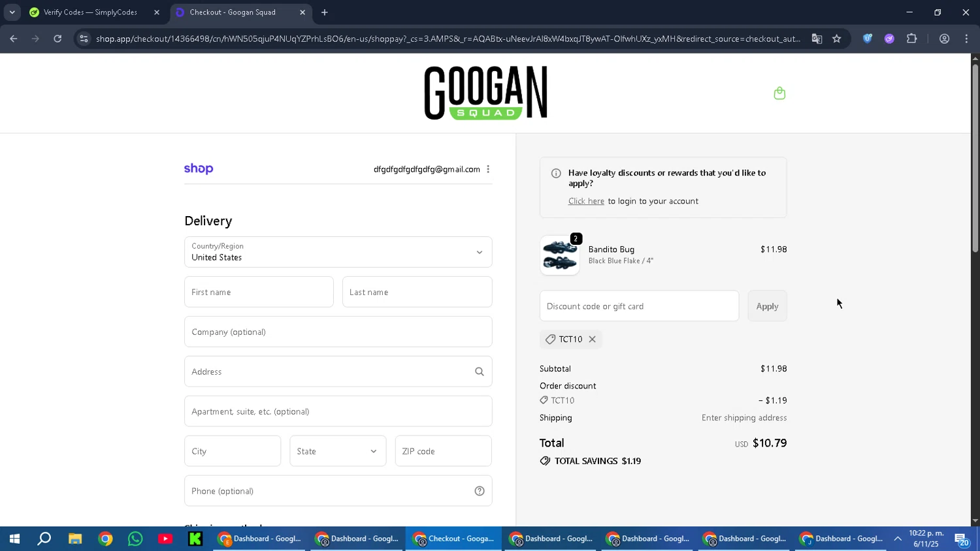Click the info icon in the loyalty rewards box
The height and width of the screenshot is (551, 980).
point(556,173)
